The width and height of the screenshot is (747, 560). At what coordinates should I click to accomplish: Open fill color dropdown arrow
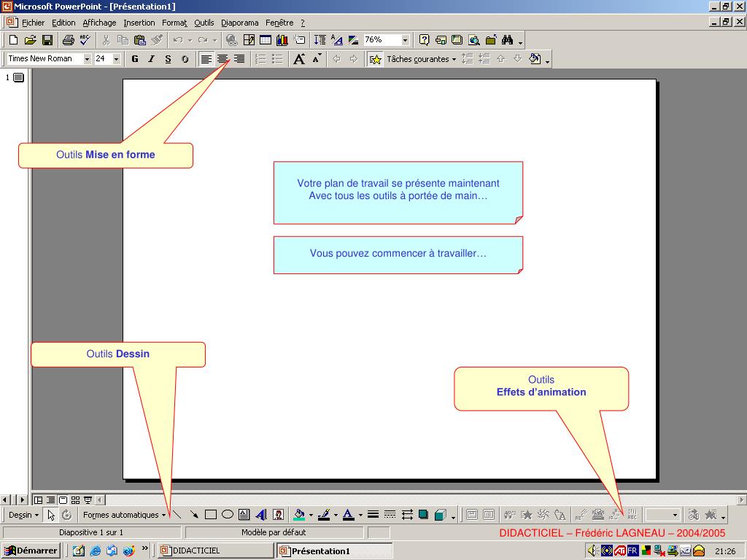click(x=311, y=515)
